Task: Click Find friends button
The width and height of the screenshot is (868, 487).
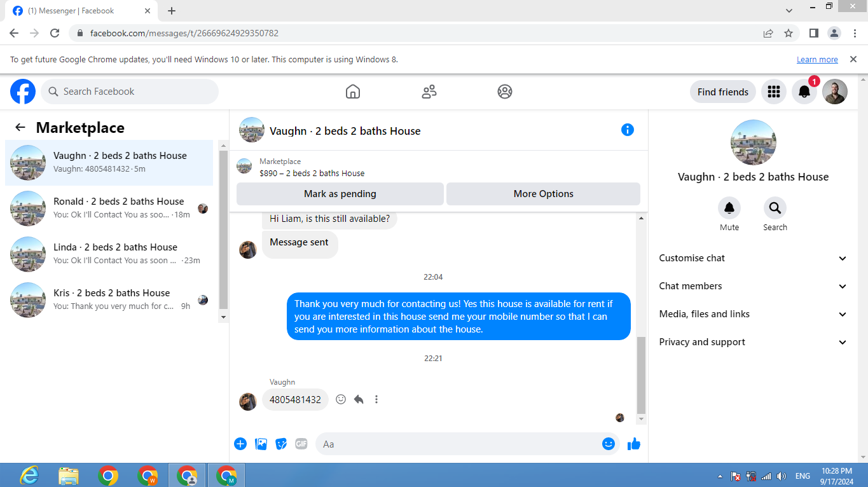Action: (x=723, y=92)
